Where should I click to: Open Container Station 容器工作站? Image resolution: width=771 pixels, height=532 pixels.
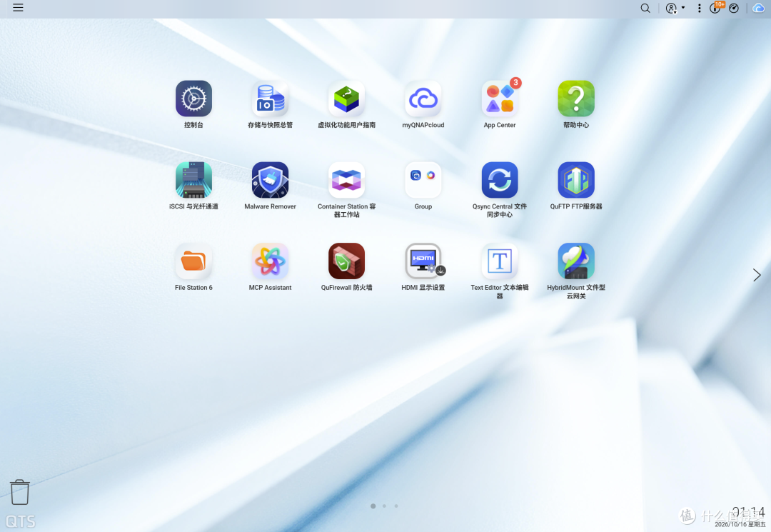[x=347, y=180]
